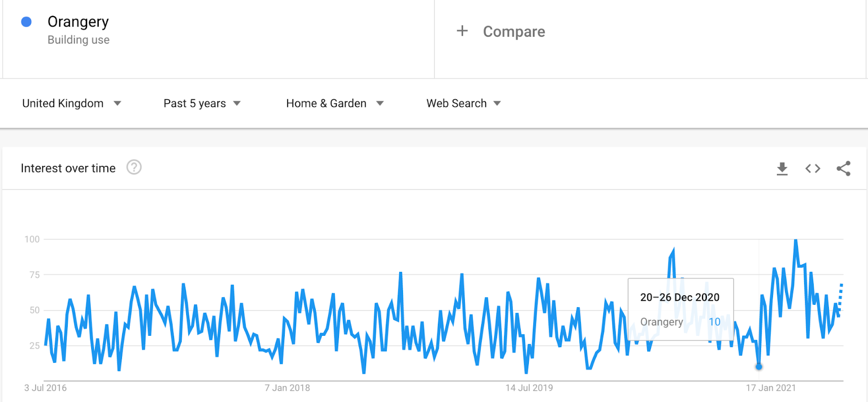Edit the Orangery search term

click(78, 22)
